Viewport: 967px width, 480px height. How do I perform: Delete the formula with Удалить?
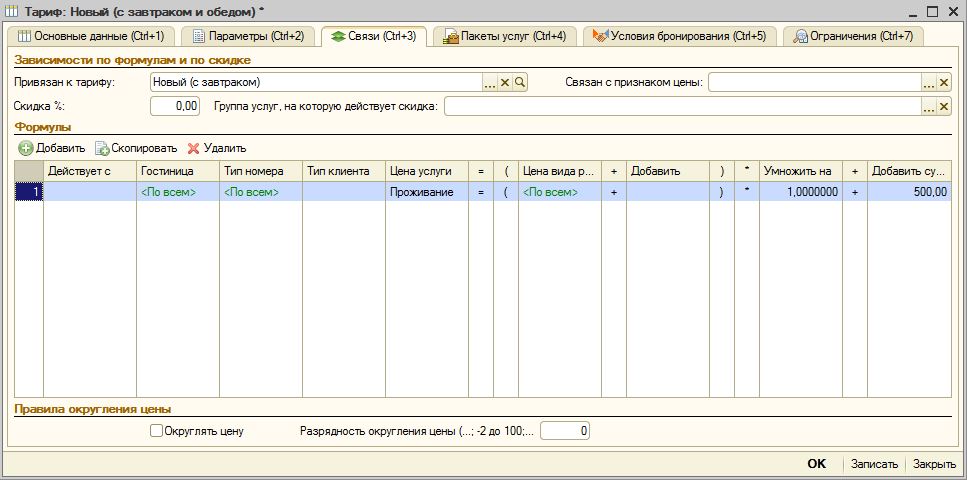[217, 148]
